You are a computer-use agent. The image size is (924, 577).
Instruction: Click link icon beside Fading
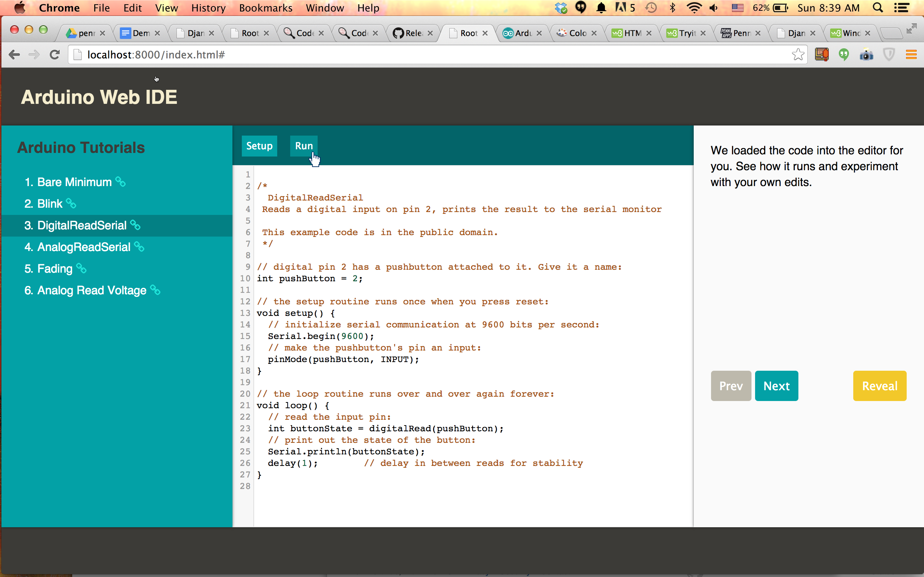click(81, 268)
